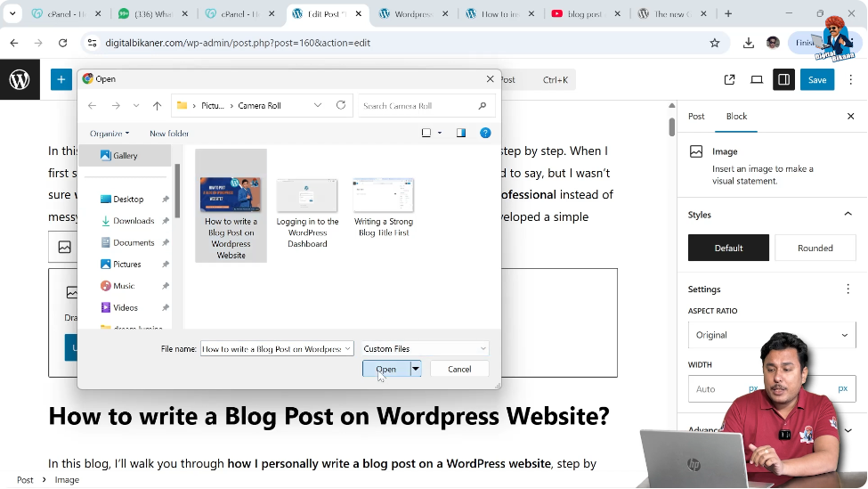The width and height of the screenshot is (868, 489).
Task: Open the recent locations dropdown in dialog
Action: (136, 106)
